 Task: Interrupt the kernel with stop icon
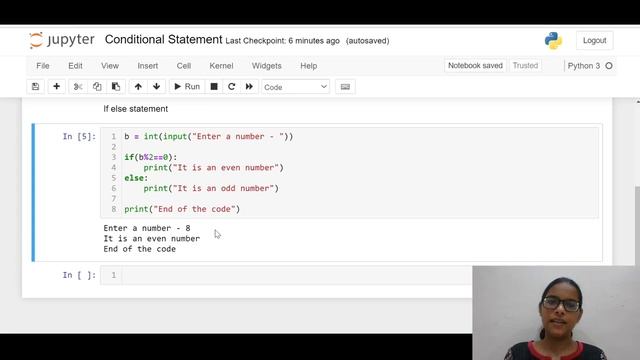[214, 87]
